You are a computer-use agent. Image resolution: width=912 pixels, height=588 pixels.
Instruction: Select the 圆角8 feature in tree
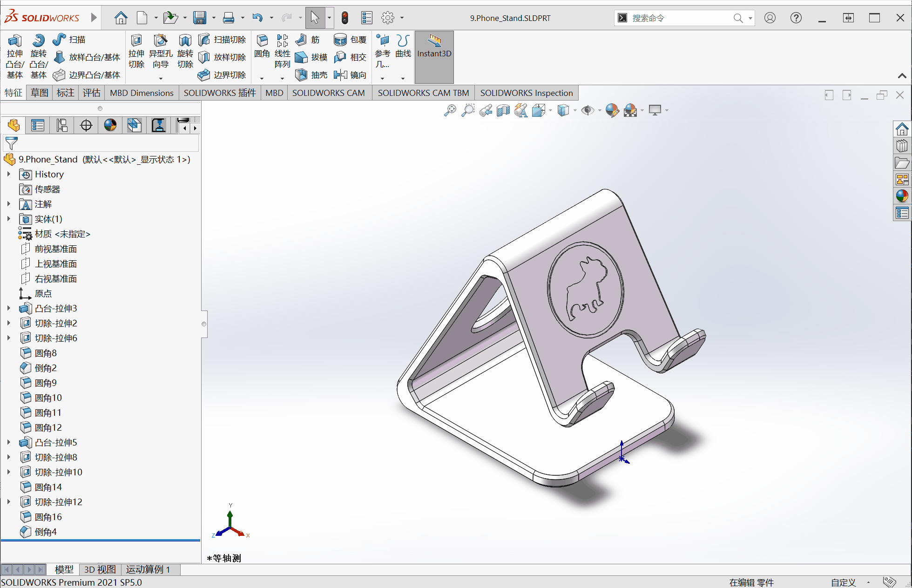click(x=39, y=353)
